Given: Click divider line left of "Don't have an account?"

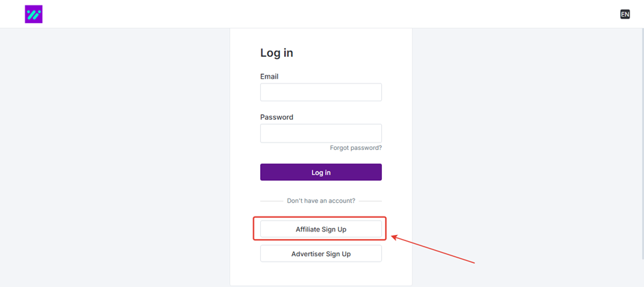Looking at the screenshot, I should tap(272, 201).
